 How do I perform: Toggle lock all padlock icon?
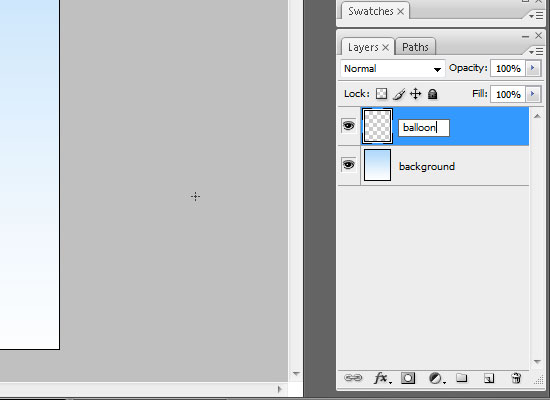click(x=432, y=94)
